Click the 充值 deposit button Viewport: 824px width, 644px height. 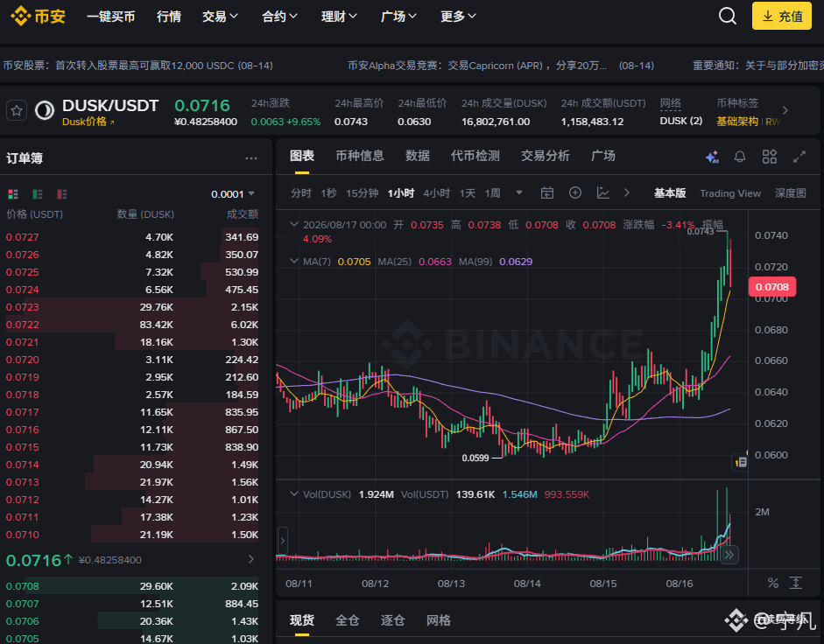pos(782,17)
